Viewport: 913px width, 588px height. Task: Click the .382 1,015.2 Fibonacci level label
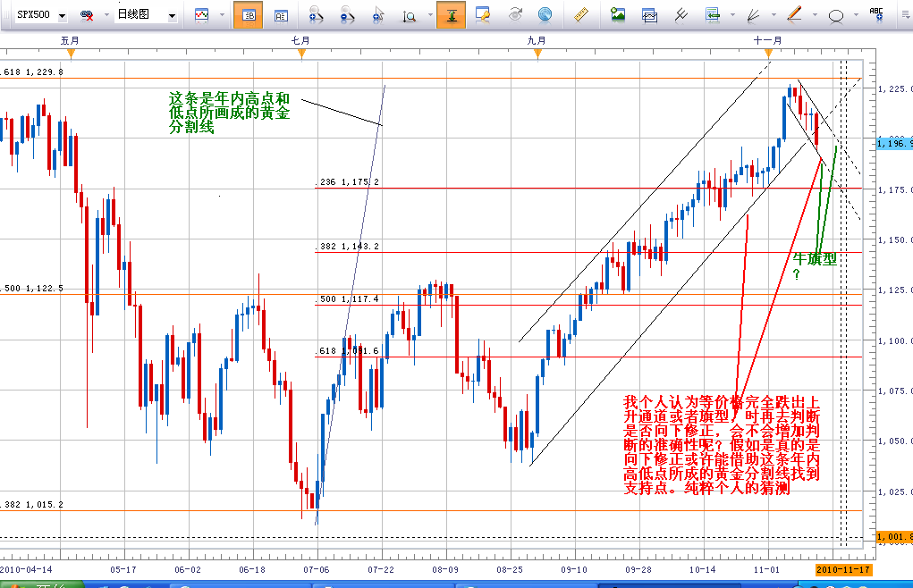(x=31, y=505)
